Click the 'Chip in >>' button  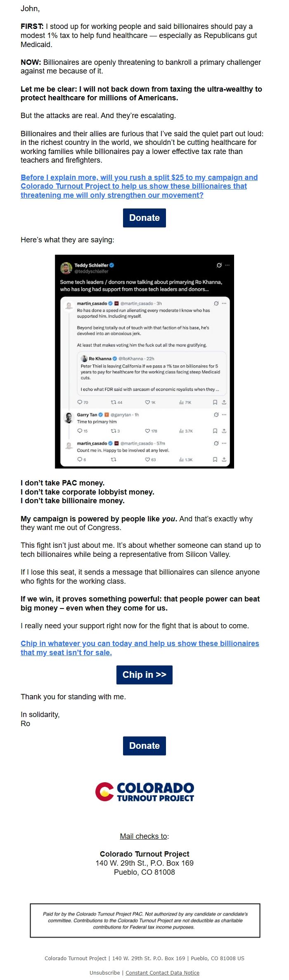144,675
